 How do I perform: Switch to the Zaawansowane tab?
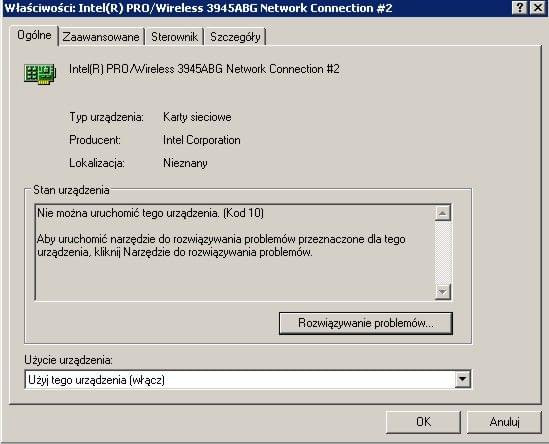point(101,37)
